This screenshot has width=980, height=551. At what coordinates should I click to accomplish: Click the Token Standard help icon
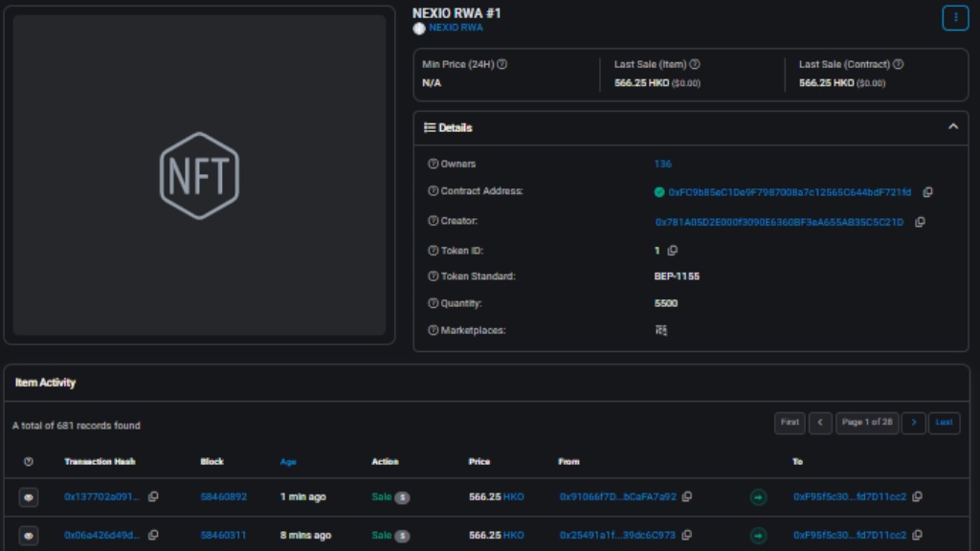point(434,276)
